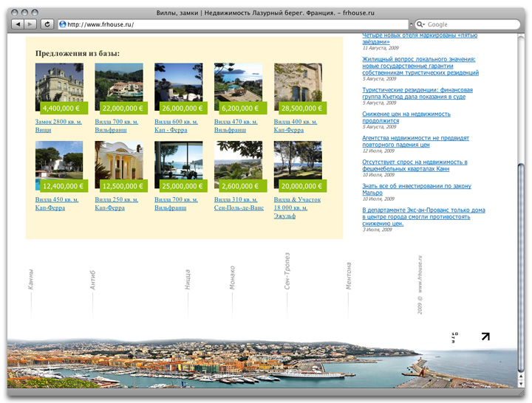This screenshot has width=532, height=403.
Task: Open the Google search magnifier dropdown
Action: click(421, 24)
